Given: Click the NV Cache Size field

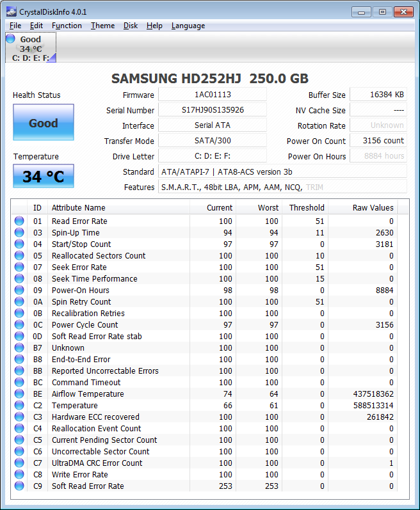Looking at the screenshot, I should click(x=378, y=109).
